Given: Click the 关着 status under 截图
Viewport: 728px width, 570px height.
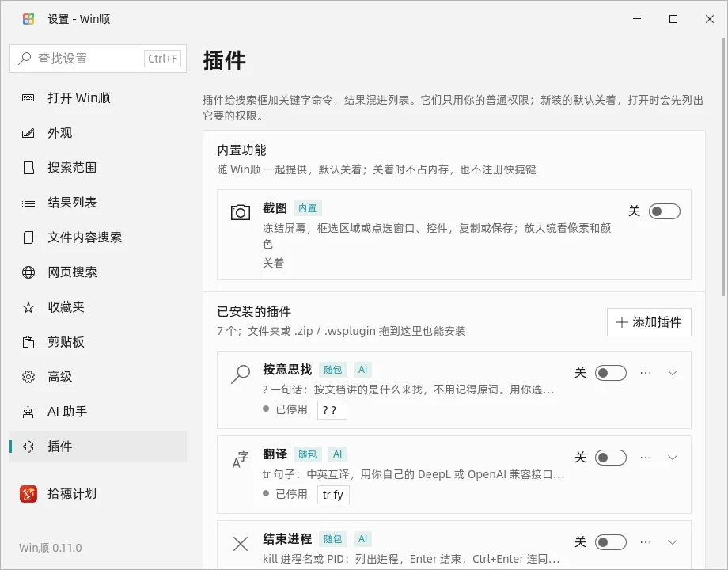Looking at the screenshot, I should pyautogui.click(x=274, y=264).
